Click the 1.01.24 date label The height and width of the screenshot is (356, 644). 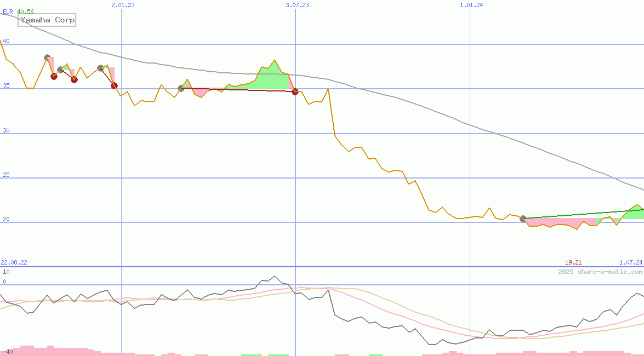coord(471,5)
